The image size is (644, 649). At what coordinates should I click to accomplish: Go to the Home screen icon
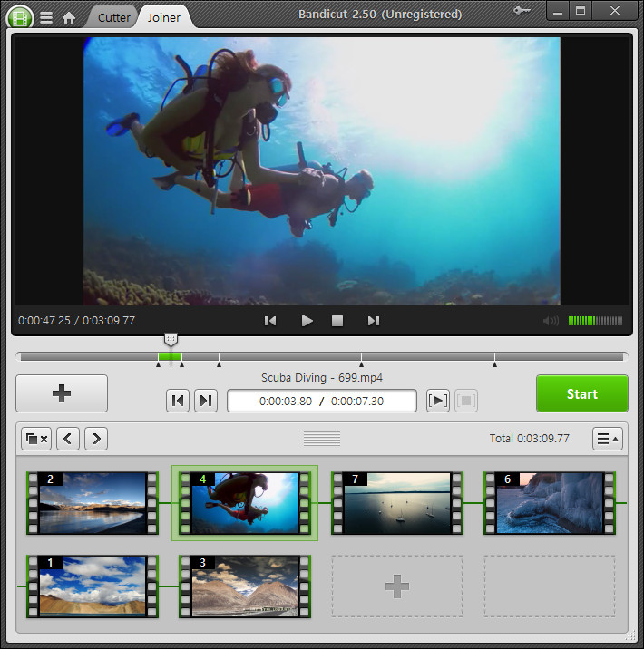click(x=69, y=18)
